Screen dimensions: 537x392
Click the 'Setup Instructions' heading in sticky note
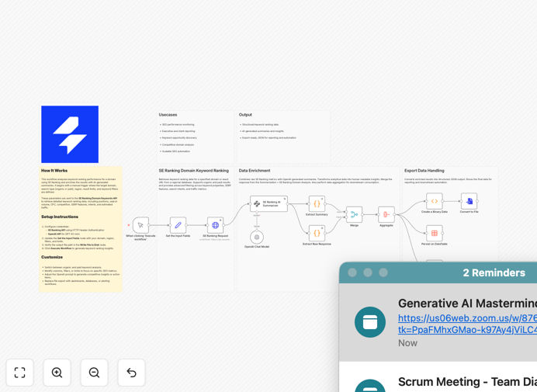[x=60, y=217]
